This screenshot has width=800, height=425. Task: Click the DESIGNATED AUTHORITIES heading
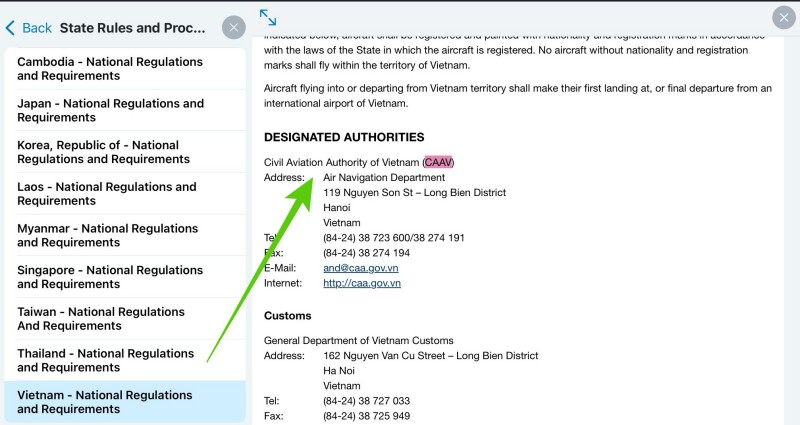pos(344,137)
